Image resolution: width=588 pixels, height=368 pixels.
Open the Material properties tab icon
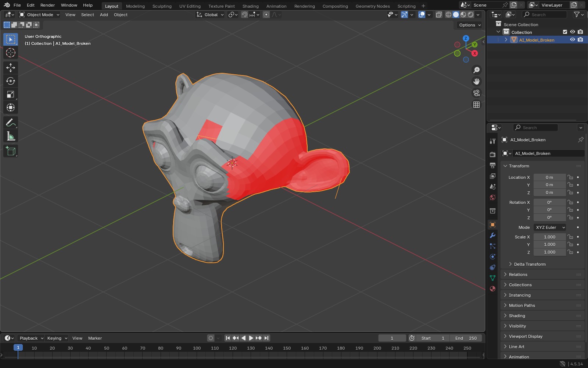[492, 289]
